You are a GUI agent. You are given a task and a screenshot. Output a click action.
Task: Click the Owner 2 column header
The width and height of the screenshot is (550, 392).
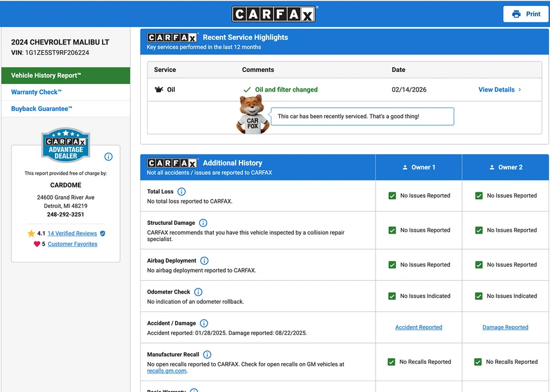coord(505,168)
